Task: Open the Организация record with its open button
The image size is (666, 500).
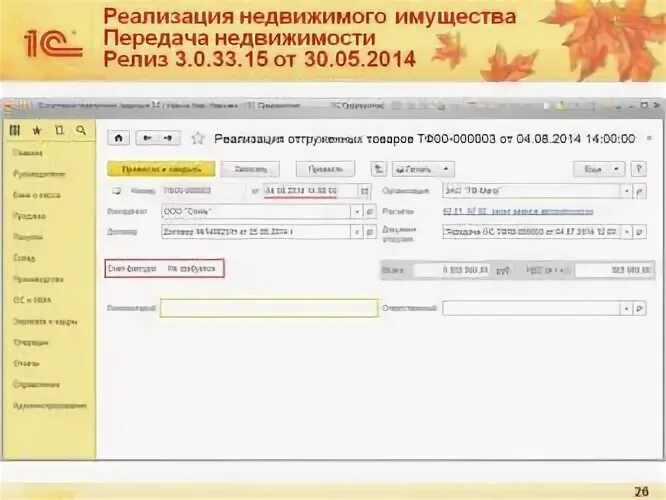Action: [639, 191]
